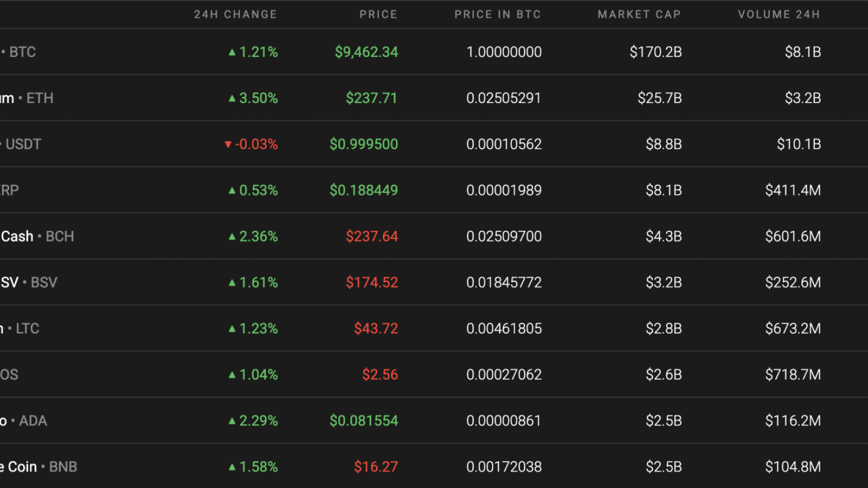
Task: Select the 0.02505291 BTC price value
Action: coord(504,98)
